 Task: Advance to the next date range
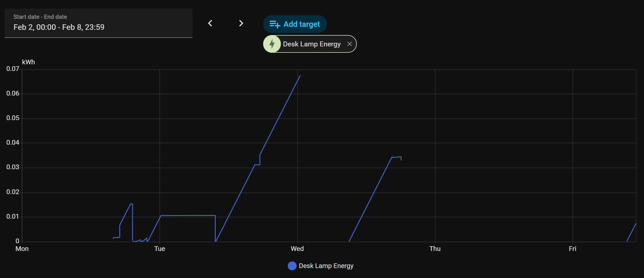[241, 23]
